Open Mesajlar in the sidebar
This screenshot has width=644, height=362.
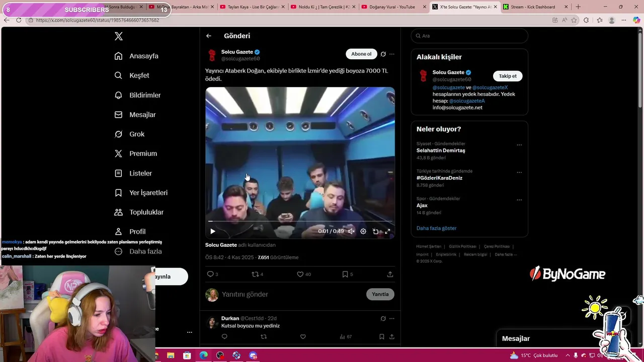coord(135,115)
